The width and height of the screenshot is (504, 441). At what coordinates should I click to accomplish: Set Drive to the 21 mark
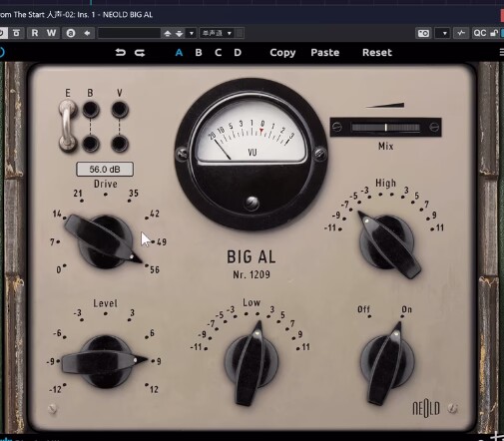coord(79,195)
